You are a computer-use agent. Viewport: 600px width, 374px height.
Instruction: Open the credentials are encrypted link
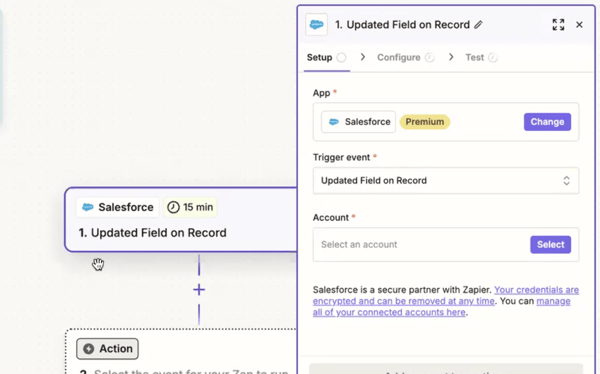click(x=446, y=296)
